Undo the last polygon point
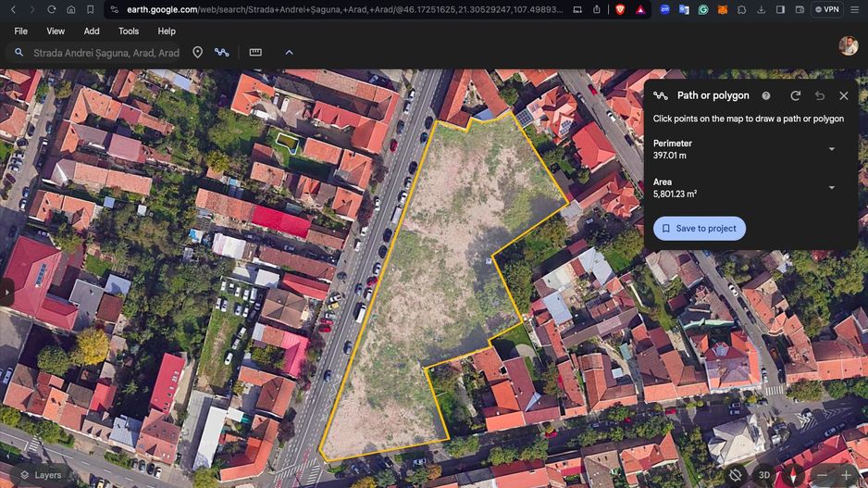The width and height of the screenshot is (868, 488). pyautogui.click(x=819, y=95)
